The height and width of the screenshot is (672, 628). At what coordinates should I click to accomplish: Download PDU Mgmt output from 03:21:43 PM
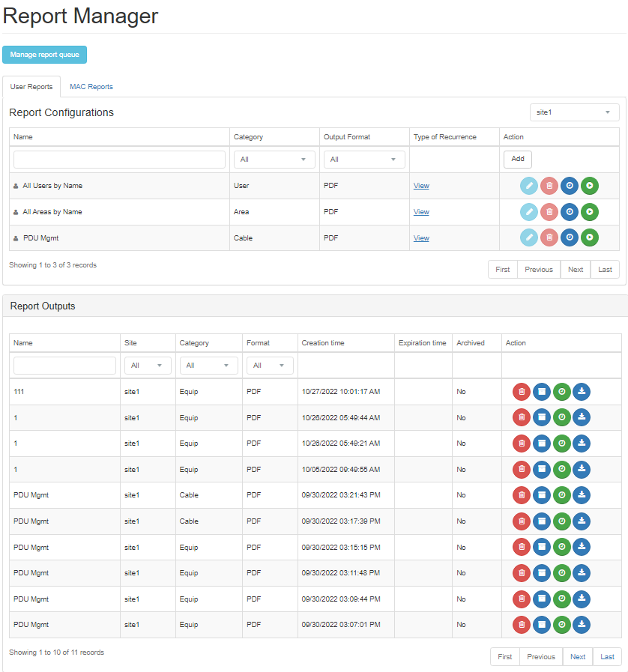coord(582,495)
